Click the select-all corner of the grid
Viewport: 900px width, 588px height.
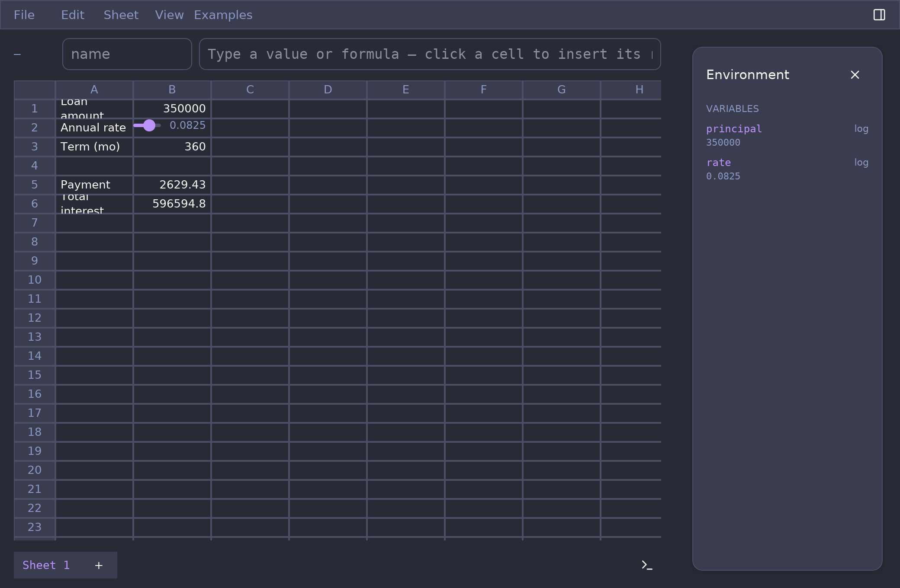(35, 90)
